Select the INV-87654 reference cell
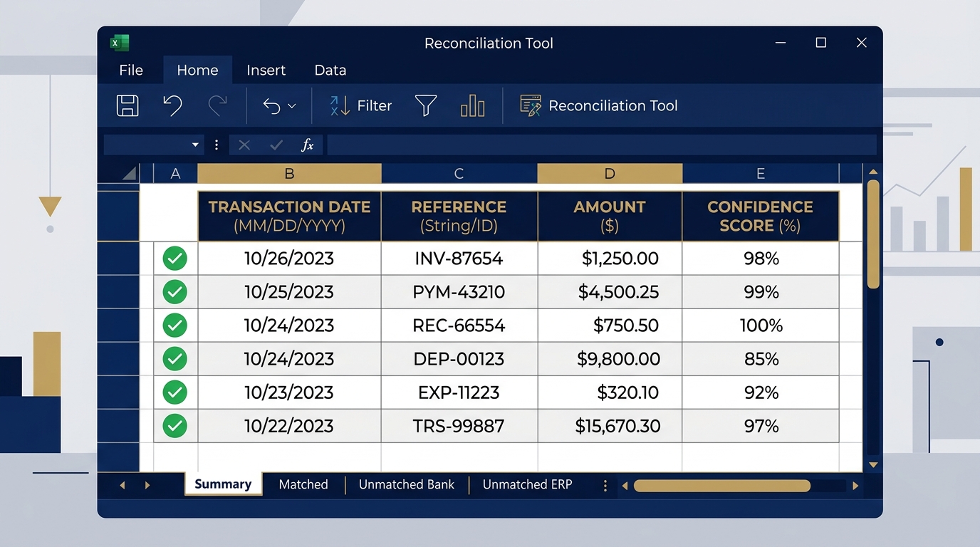 tap(459, 259)
